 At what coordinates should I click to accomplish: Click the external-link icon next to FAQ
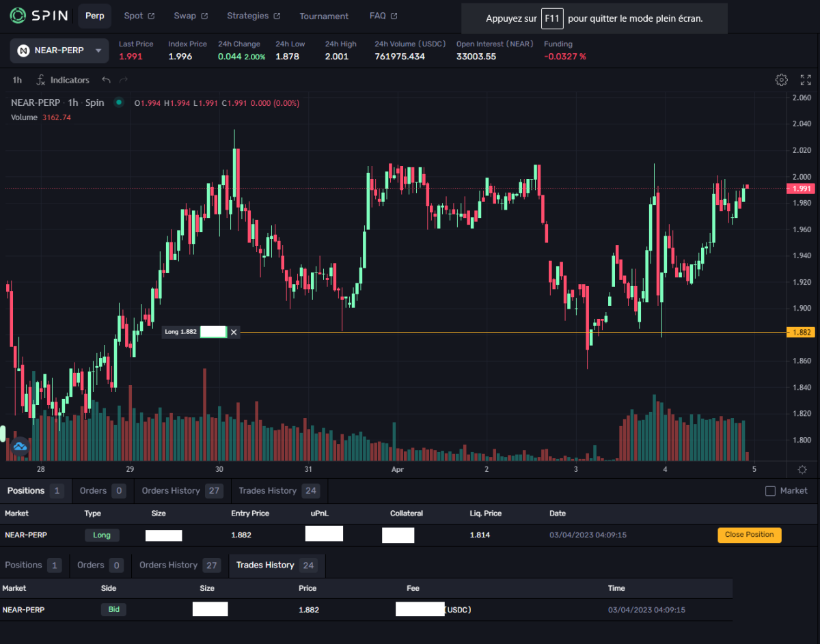395,15
